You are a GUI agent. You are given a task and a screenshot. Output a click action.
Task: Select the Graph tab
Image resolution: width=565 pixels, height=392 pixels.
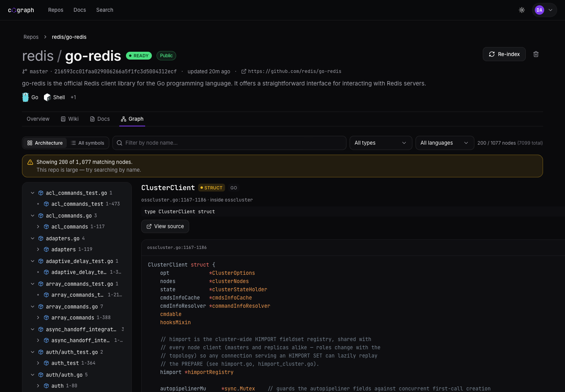tap(132, 119)
